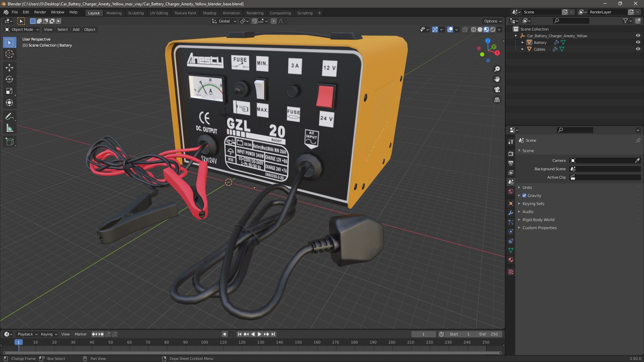Viewport: 644px width, 362px height.
Task: Open the Object Mode dropdown
Action: click(x=22, y=29)
